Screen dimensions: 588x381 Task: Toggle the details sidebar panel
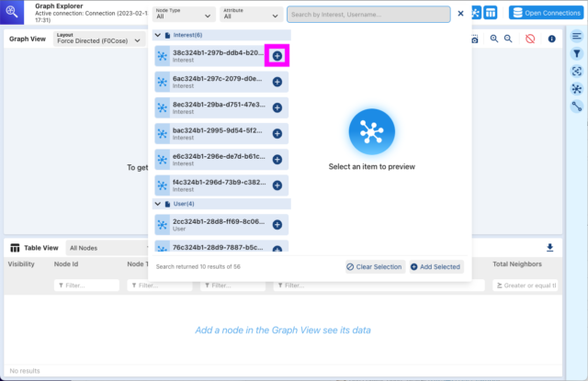576,37
